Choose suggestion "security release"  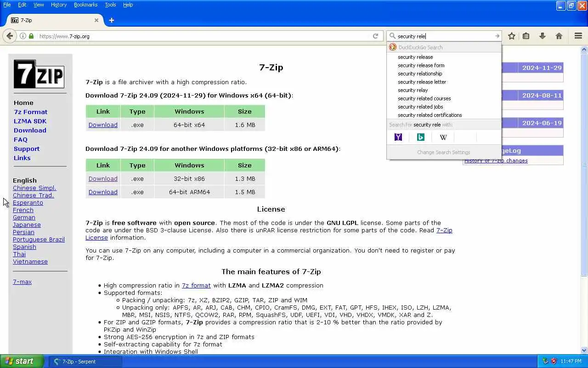(444, 57)
